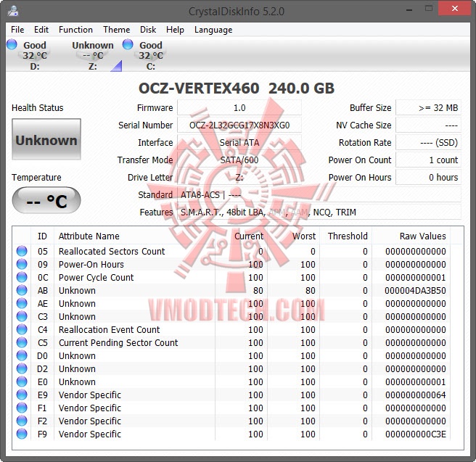
Task: Select the D: drive status orb
Action: click(12, 44)
